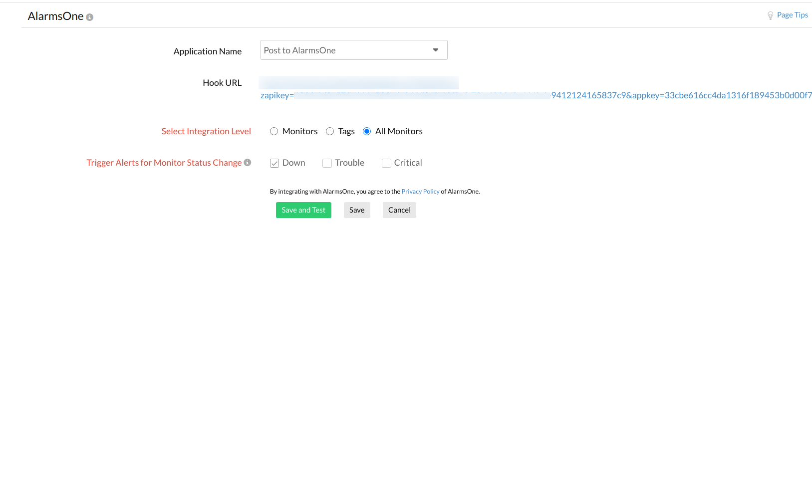
Task: Open the Application Name dropdown
Action: coord(353,50)
